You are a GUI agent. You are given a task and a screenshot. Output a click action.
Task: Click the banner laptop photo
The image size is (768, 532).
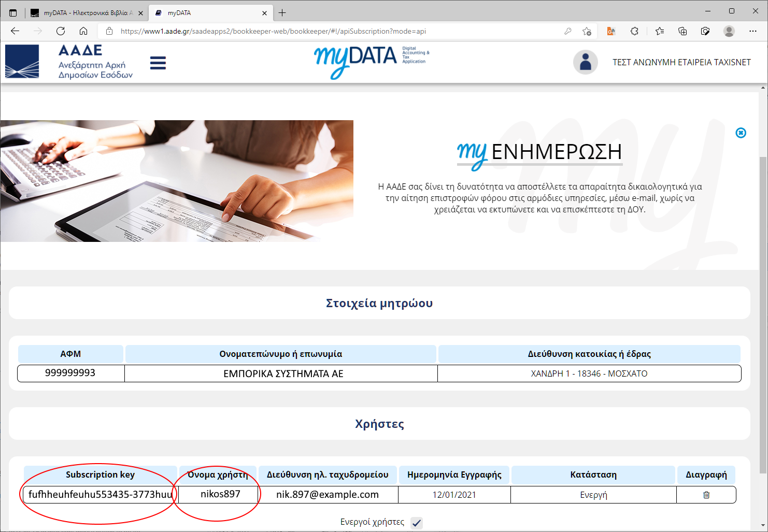pos(177,181)
